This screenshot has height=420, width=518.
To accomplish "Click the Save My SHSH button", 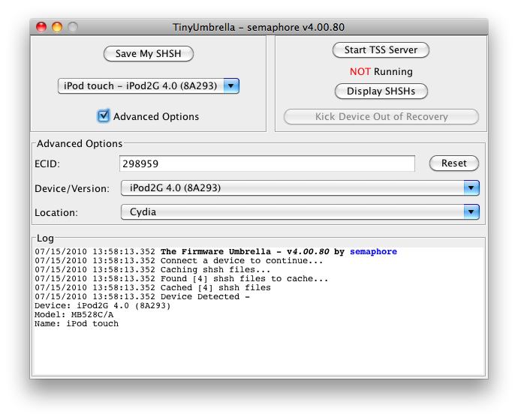I will pyautogui.click(x=148, y=54).
